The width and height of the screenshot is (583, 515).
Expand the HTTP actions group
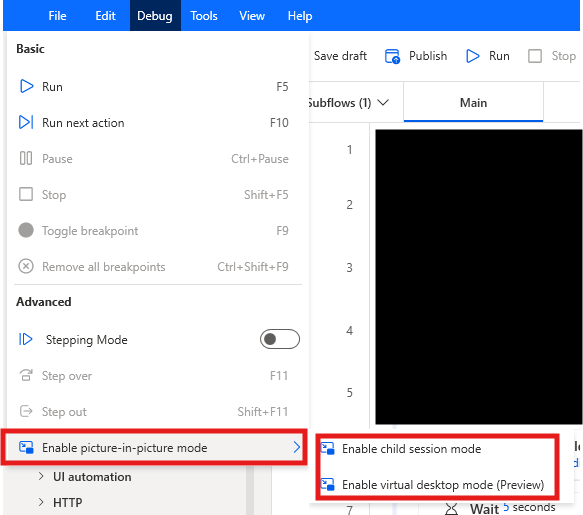[x=41, y=502]
